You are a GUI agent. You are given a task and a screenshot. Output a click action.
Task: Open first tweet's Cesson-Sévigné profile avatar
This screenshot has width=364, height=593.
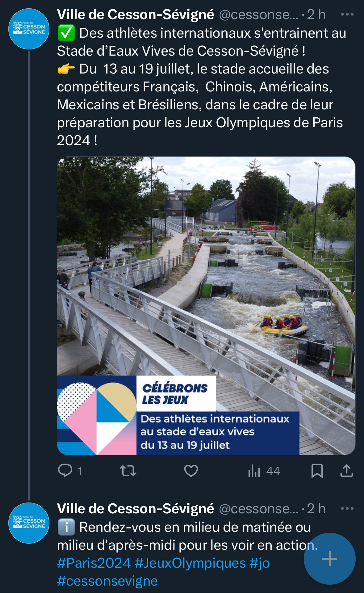coord(29,29)
